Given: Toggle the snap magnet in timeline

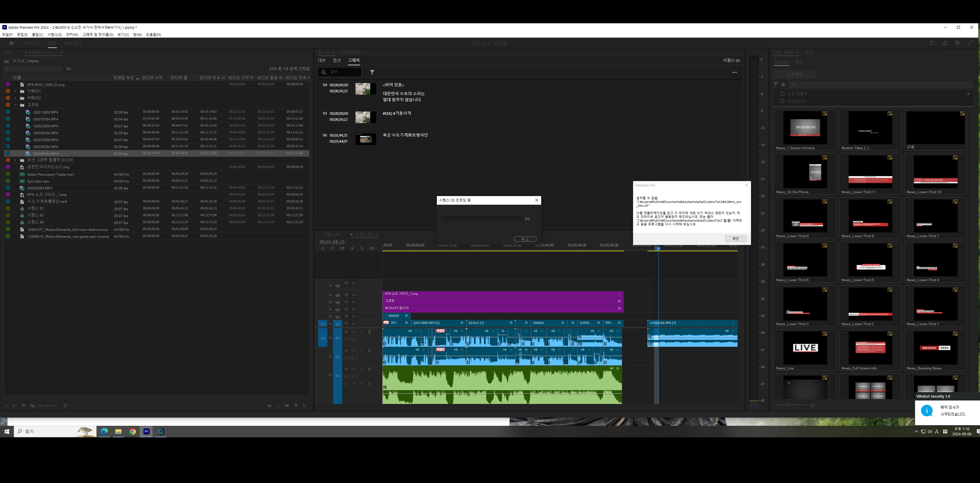Looking at the screenshot, I should point(333,248).
